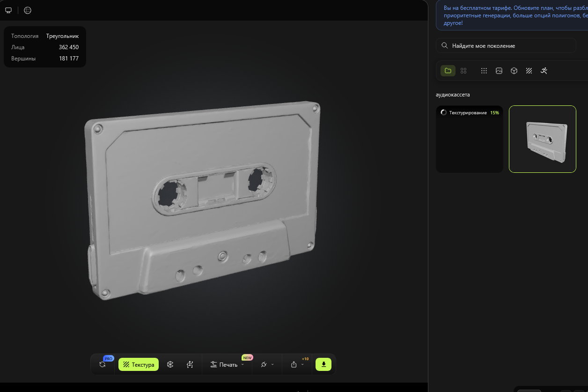588x392 pixels.
Task: Click the Вершины 181 177 count
Action: (69, 59)
